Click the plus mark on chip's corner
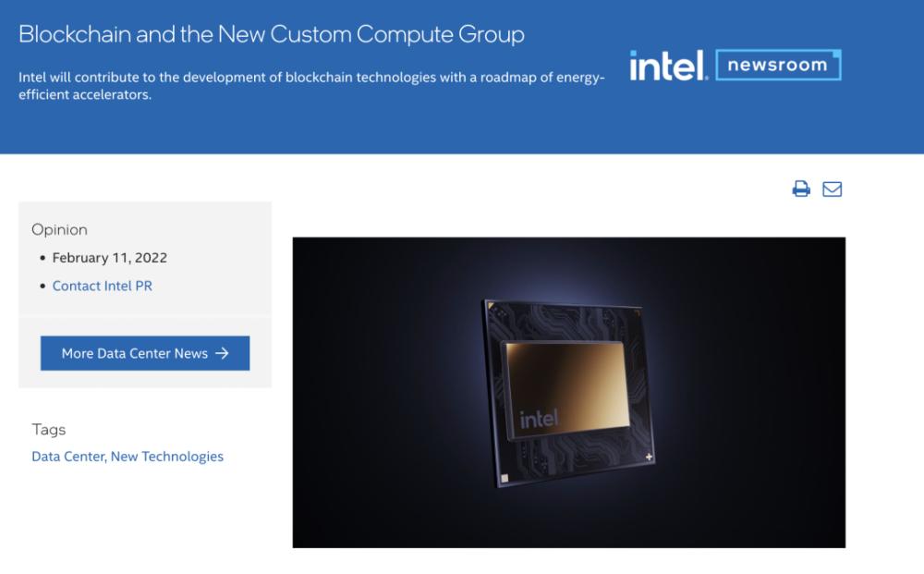The width and height of the screenshot is (924, 574). [x=649, y=457]
